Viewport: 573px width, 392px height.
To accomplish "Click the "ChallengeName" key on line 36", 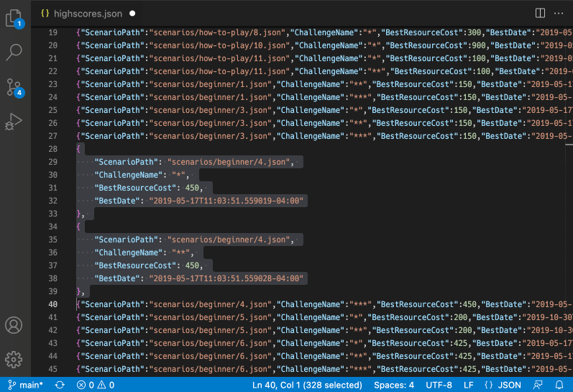I will pyautogui.click(x=129, y=252).
